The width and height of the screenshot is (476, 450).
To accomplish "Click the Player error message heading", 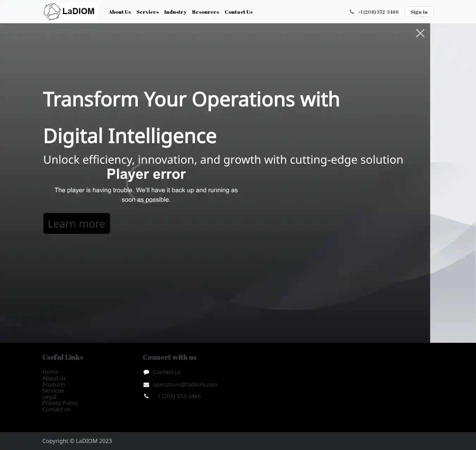I will coord(146,174).
